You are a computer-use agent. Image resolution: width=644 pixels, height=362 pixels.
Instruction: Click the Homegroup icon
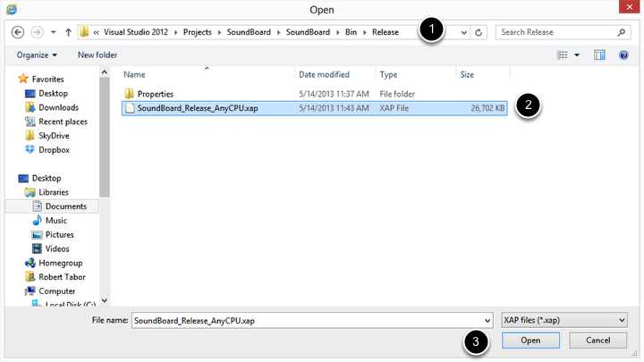[x=30, y=263]
